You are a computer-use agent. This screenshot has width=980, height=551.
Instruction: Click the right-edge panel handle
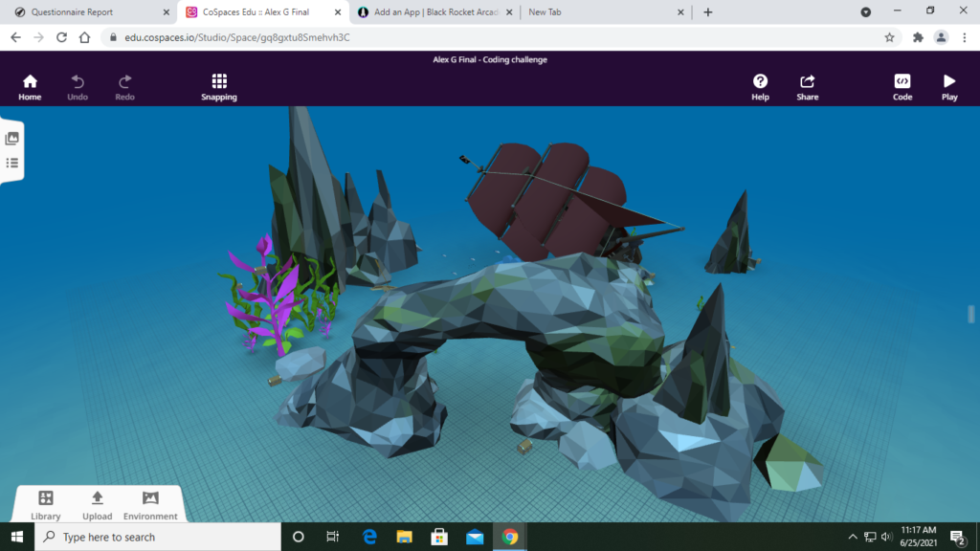970,314
